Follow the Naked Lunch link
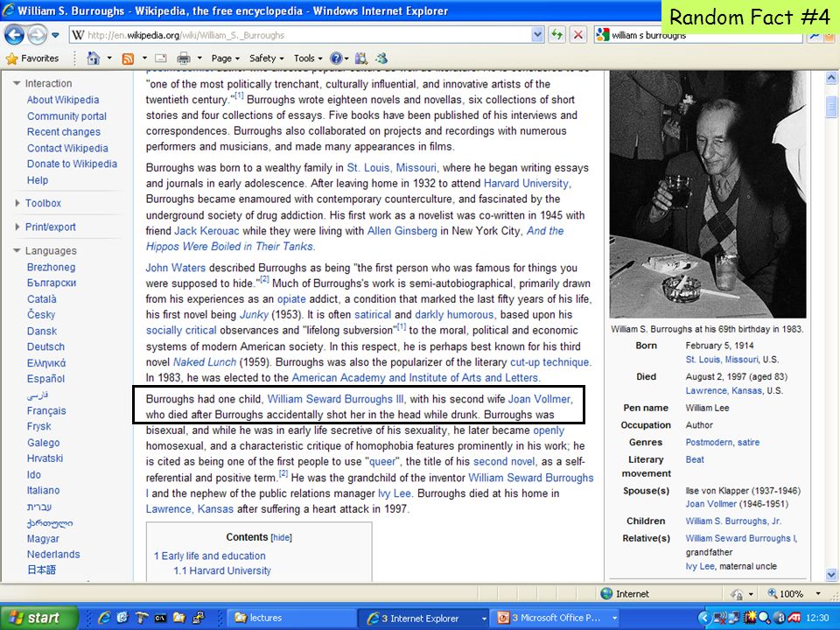Viewport: 840px width, 630px height. pyautogui.click(x=204, y=362)
